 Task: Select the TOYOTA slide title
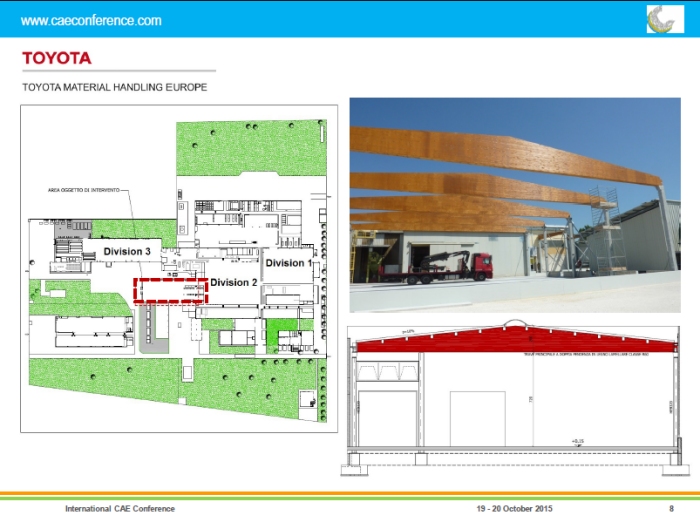click(x=57, y=58)
